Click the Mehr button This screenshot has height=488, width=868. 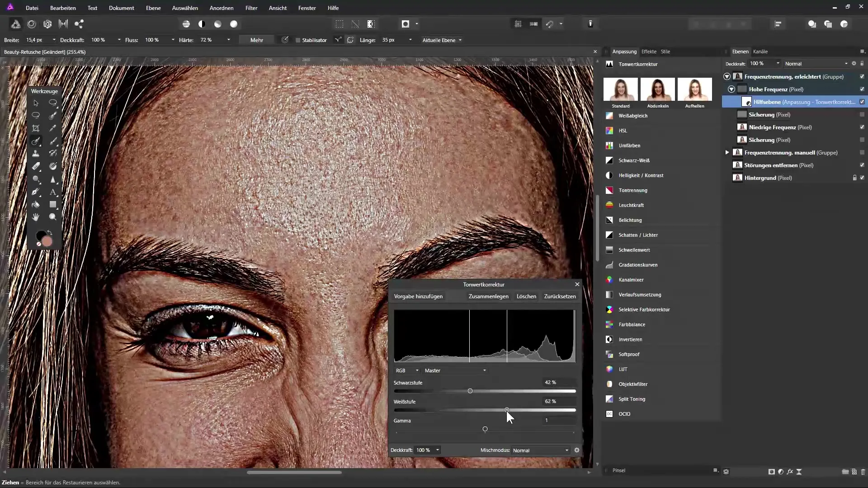click(257, 40)
